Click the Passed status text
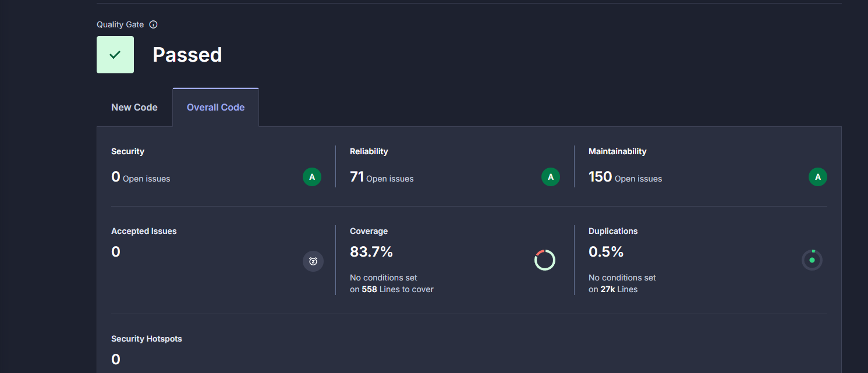The width and height of the screenshot is (868, 373). [187, 55]
